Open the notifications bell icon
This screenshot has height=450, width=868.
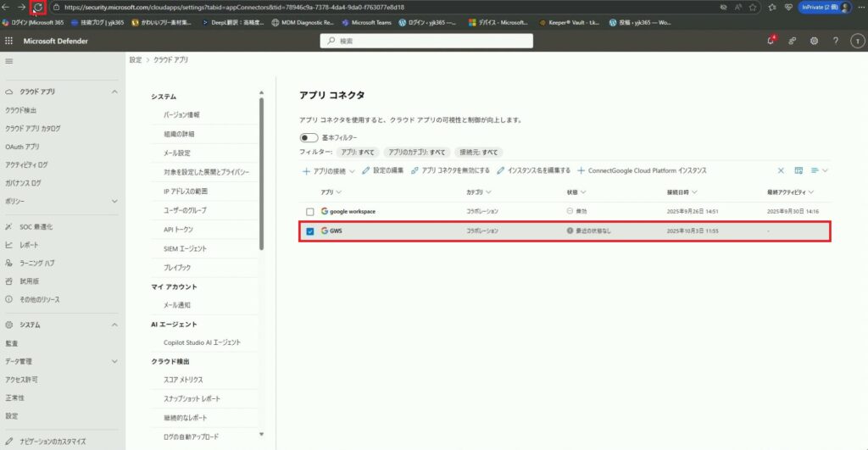click(x=771, y=41)
